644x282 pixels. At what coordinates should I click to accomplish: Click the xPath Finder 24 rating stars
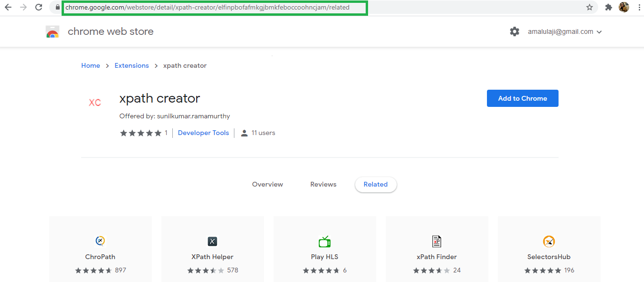432,271
